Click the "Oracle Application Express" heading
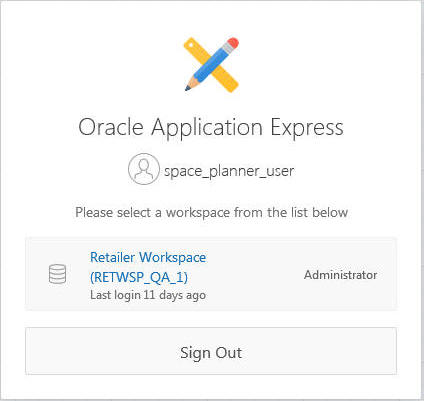Screen dimensions: 424x401 click(x=211, y=128)
